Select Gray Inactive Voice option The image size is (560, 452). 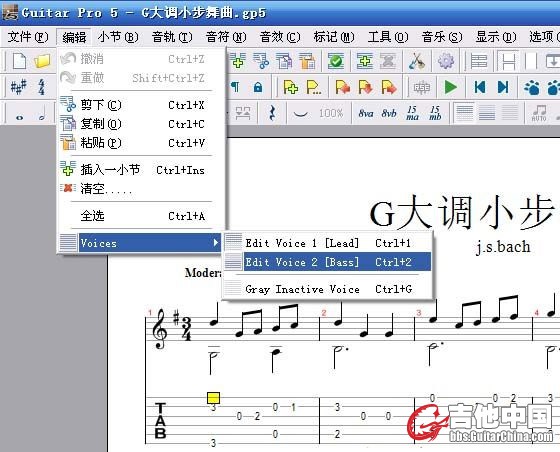pyautogui.click(x=327, y=289)
